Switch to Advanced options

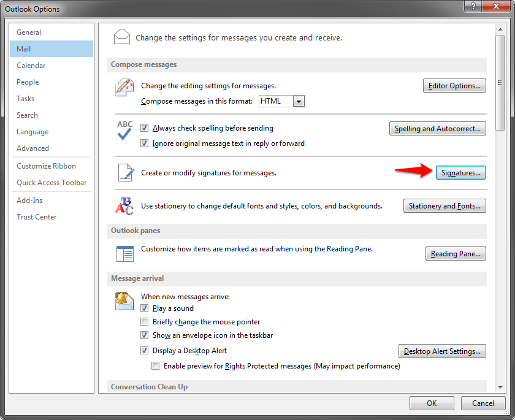[x=51, y=148]
